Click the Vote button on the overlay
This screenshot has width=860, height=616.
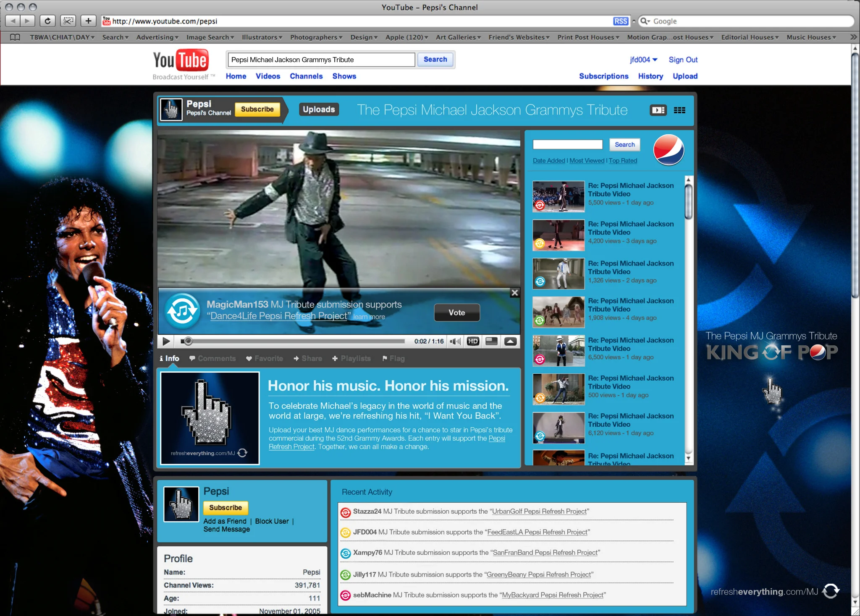pyautogui.click(x=457, y=313)
